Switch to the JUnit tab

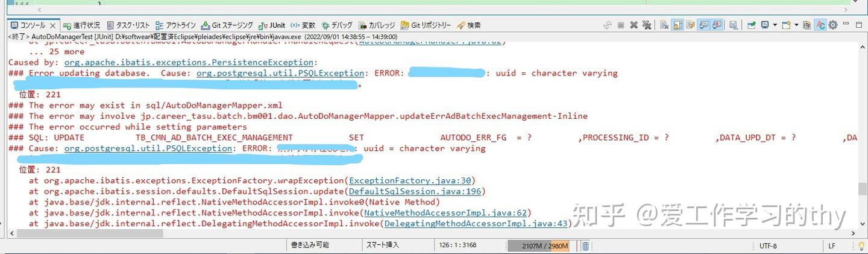coord(272,25)
